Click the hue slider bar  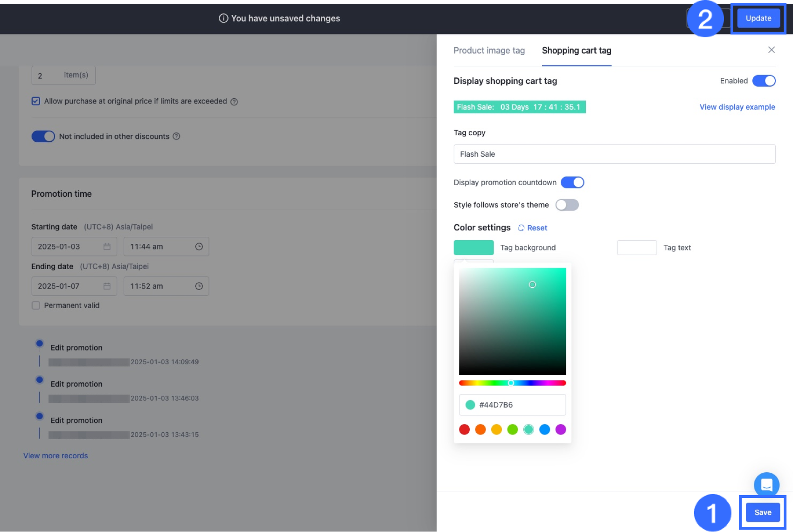click(512, 383)
